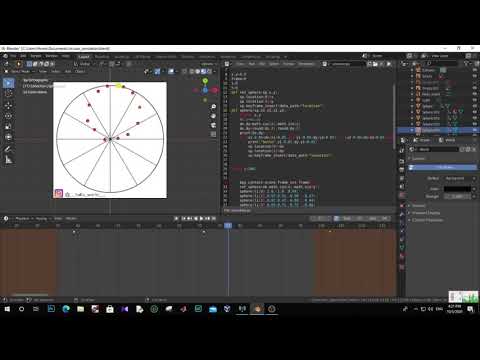Open the Object Mode dropdown
Image resolution: width=480 pixels, height=360 pixels.
20,71
